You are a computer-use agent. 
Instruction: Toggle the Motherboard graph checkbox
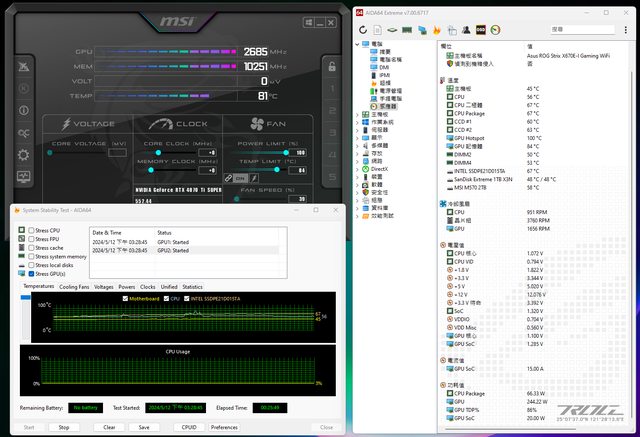click(x=125, y=297)
